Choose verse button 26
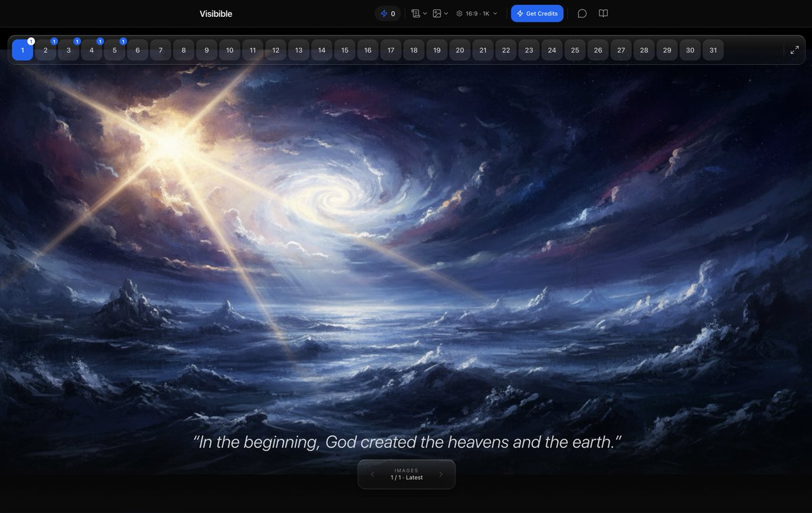Image resolution: width=812 pixels, height=513 pixels. click(x=597, y=50)
